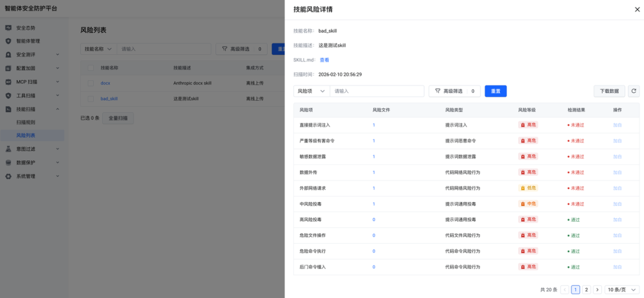644x298 pixels.
Task: Open the SKILL.md 查看 link
Action: [x=324, y=60]
